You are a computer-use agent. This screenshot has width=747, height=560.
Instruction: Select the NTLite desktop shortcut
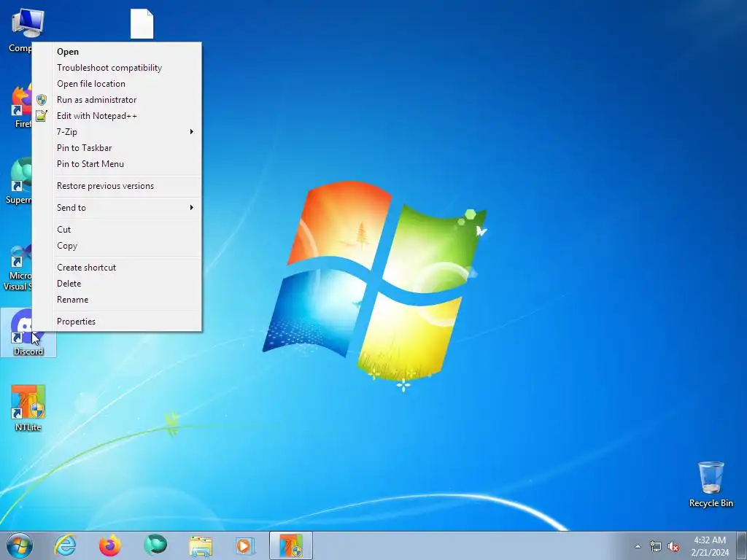tap(28, 408)
